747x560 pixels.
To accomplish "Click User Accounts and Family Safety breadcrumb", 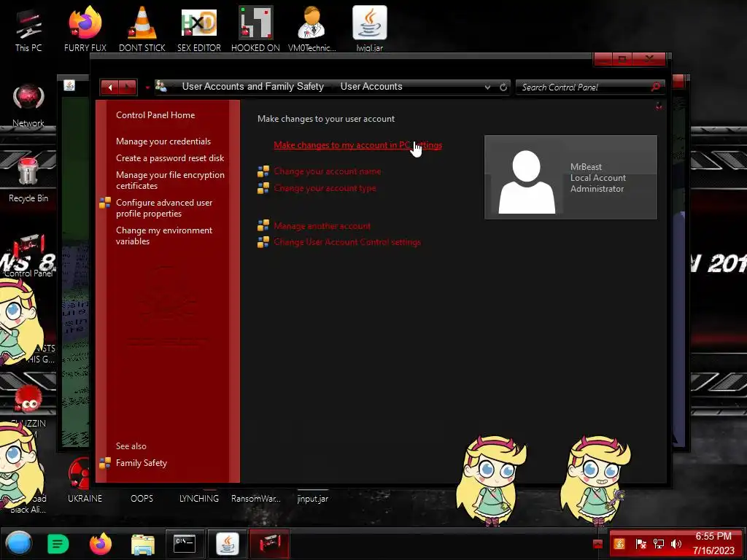I will 252,86.
